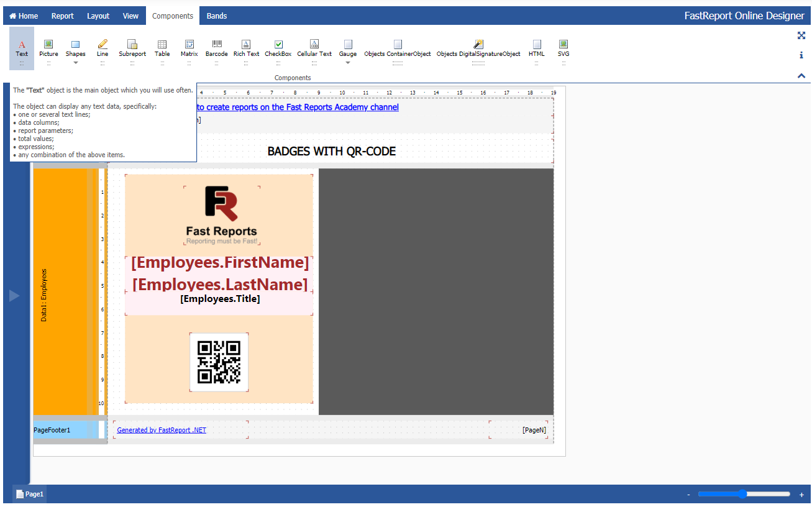Image resolution: width=812 pixels, height=507 pixels.
Task: Expand the Shapes dropdown arrow
Action: click(x=76, y=62)
